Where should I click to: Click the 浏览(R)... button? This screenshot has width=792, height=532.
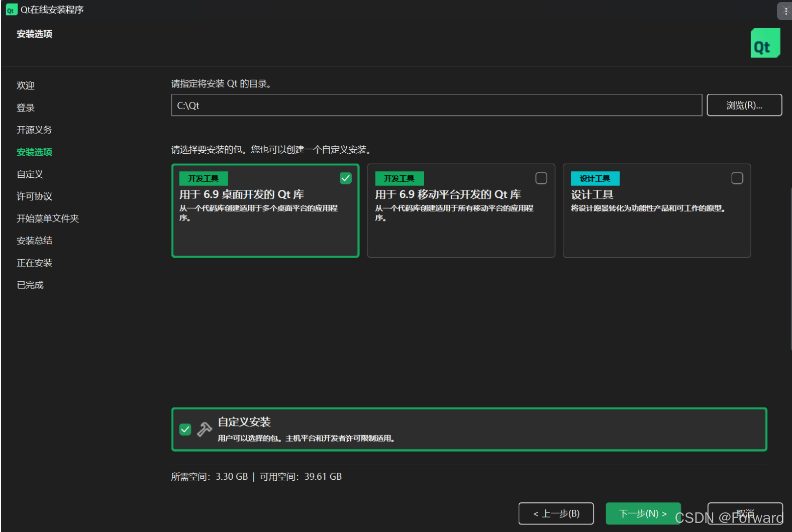pos(744,105)
